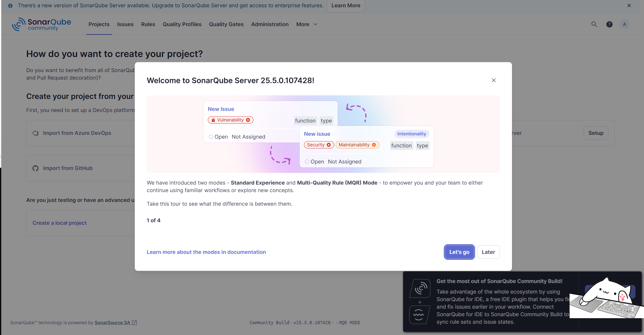
Task: Expand the More menu dropdown
Action: coord(307,24)
